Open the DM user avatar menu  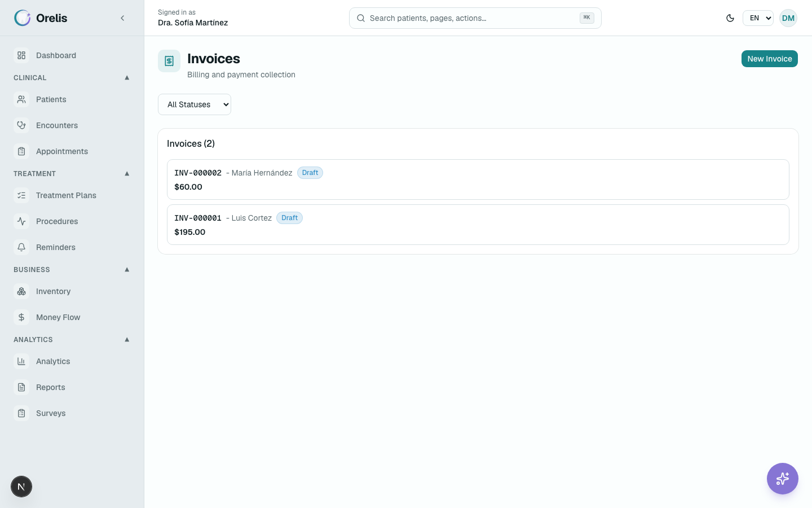[x=788, y=18]
